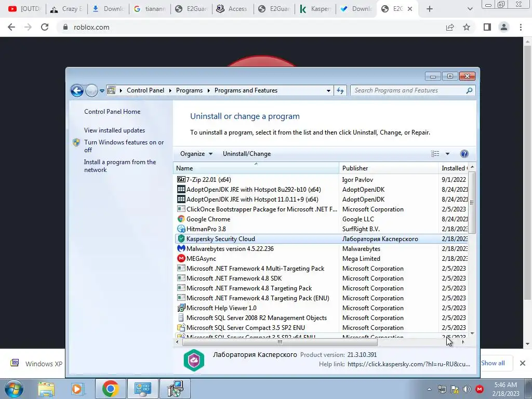Expand the address bar history dropdown
Screen dimensions: 532x399
pos(328,90)
